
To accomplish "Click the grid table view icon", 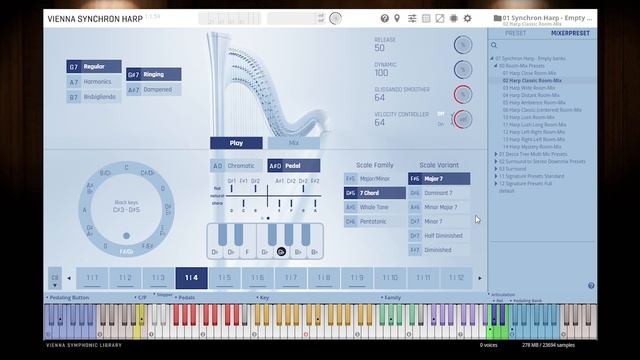I will [x=426, y=18].
